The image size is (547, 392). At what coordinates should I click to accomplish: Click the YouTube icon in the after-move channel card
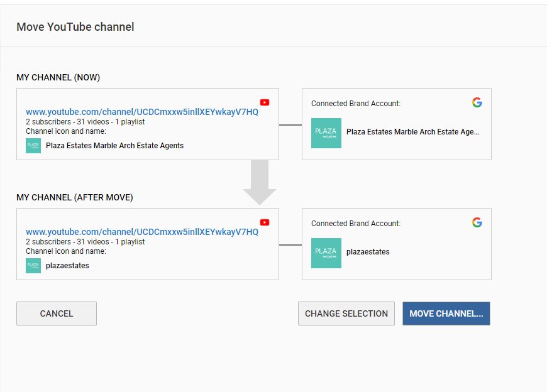pos(265,222)
